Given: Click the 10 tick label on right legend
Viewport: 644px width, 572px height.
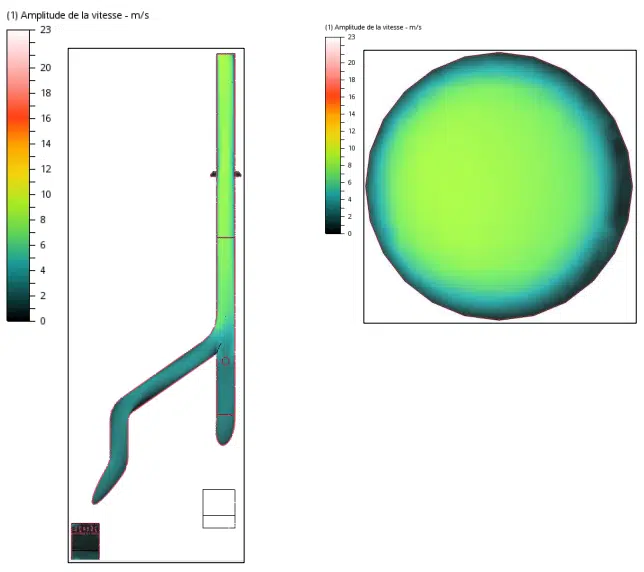Looking at the screenshot, I should tap(352, 148).
